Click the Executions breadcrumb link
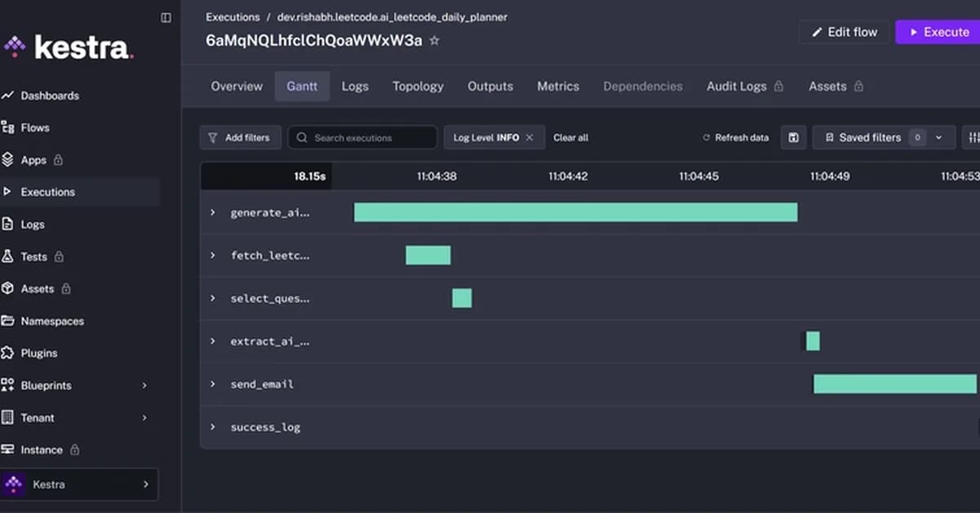The image size is (980, 513). (233, 17)
